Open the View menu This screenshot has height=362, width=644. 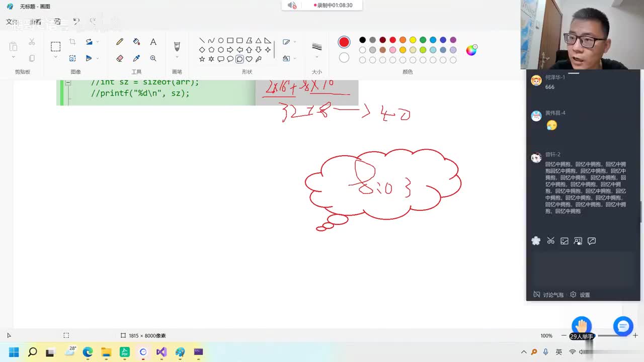point(35,22)
